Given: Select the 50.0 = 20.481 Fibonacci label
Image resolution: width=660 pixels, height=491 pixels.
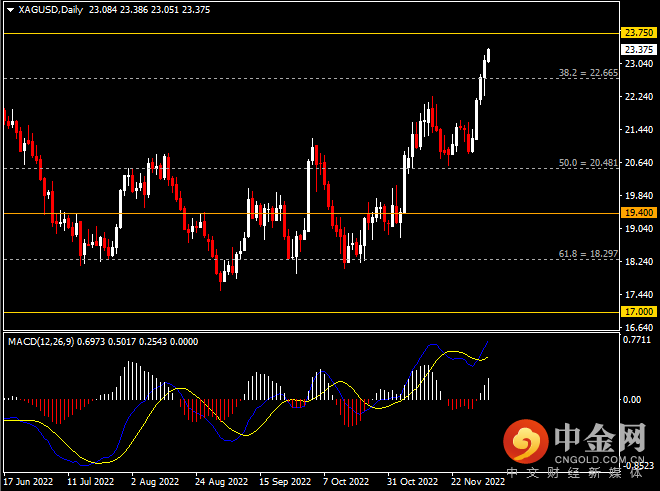Looking at the screenshot, I should 587,163.
